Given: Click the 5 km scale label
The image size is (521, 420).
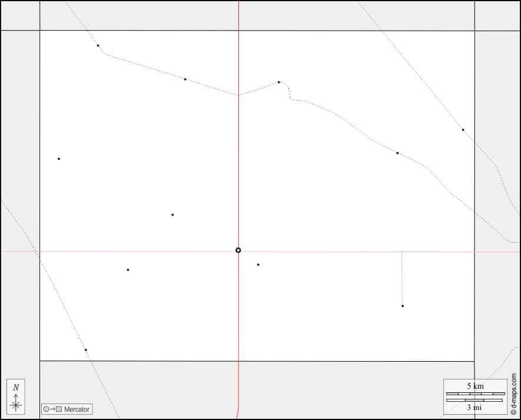Looking at the screenshot, I should tap(476, 386).
